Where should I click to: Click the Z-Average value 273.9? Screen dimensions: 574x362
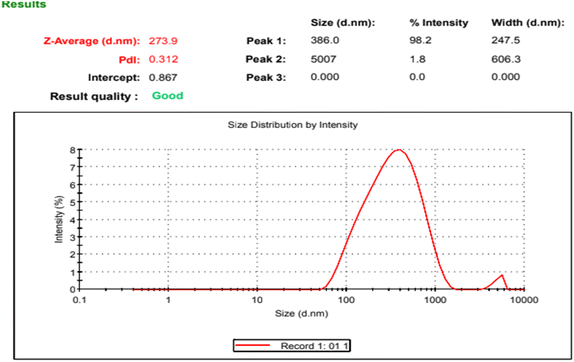tap(163, 41)
